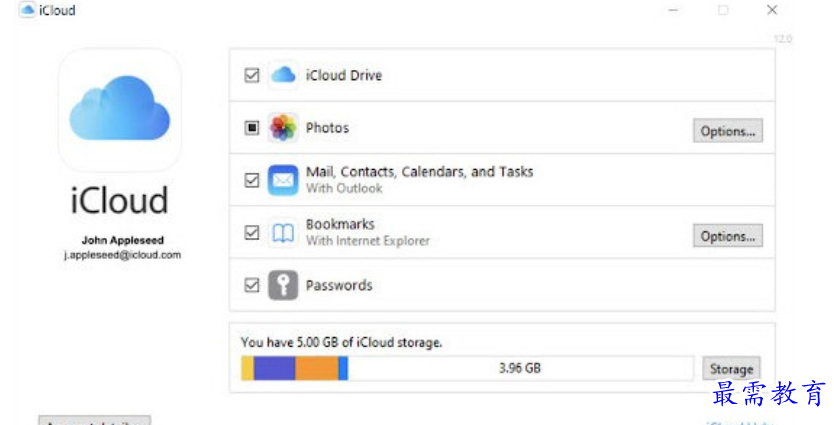Click the Mail envelope icon
Screen dimensions: 834x425
[x=283, y=180]
